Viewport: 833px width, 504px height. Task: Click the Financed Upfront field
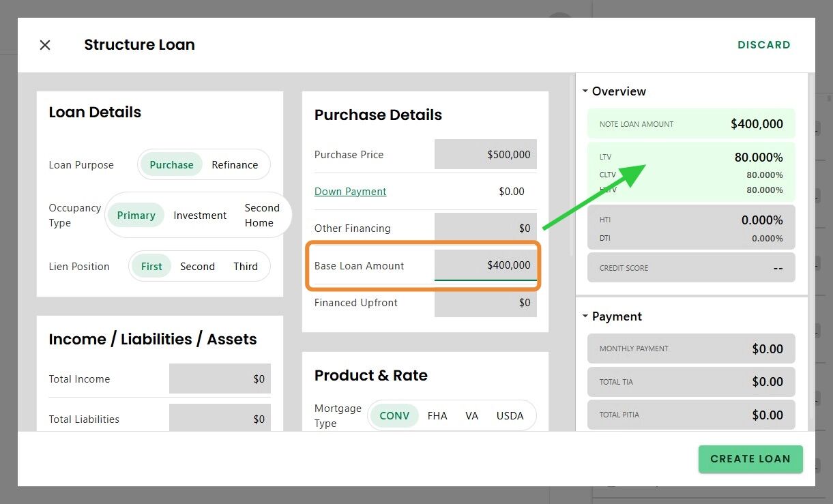(x=486, y=303)
